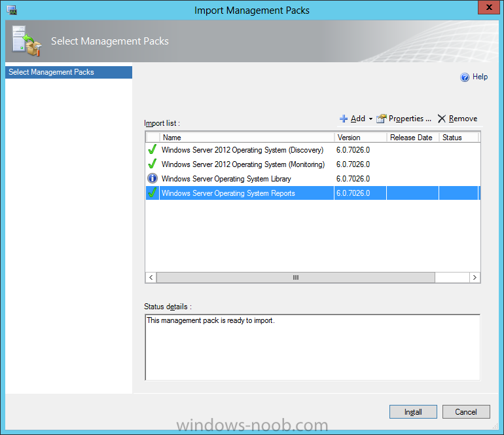
Task: Click the Properties icon in toolbar
Action: [382, 119]
